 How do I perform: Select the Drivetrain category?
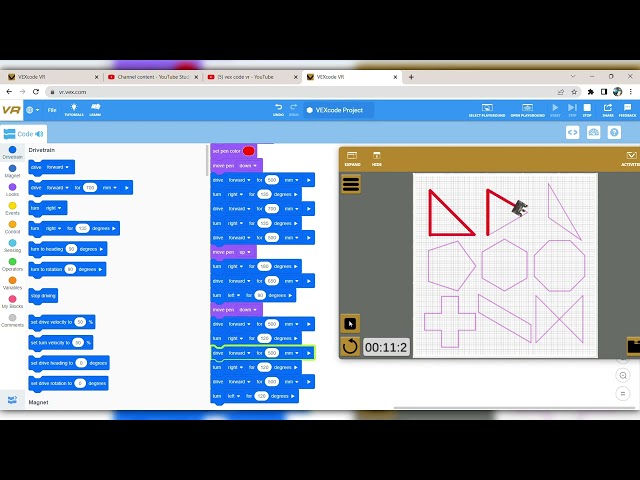[x=12, y=153]
